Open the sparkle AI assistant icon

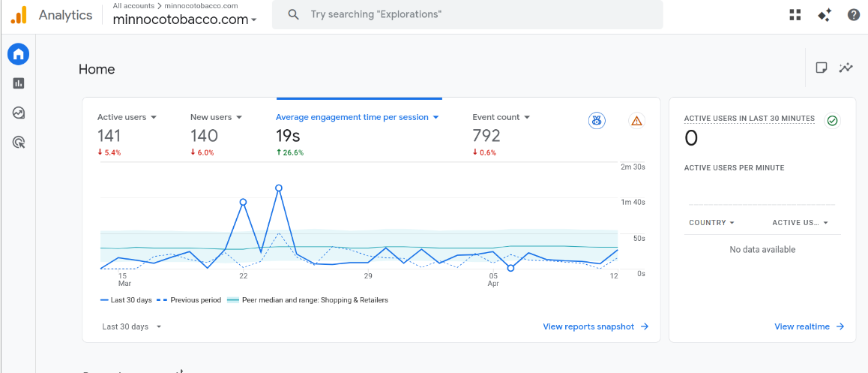(x=825, y=15)
